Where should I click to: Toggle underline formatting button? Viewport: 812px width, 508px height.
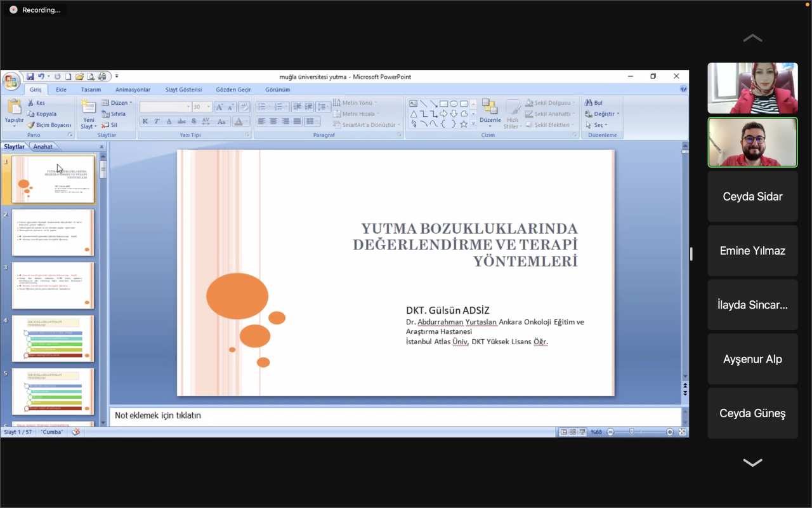tap(169, 121)
